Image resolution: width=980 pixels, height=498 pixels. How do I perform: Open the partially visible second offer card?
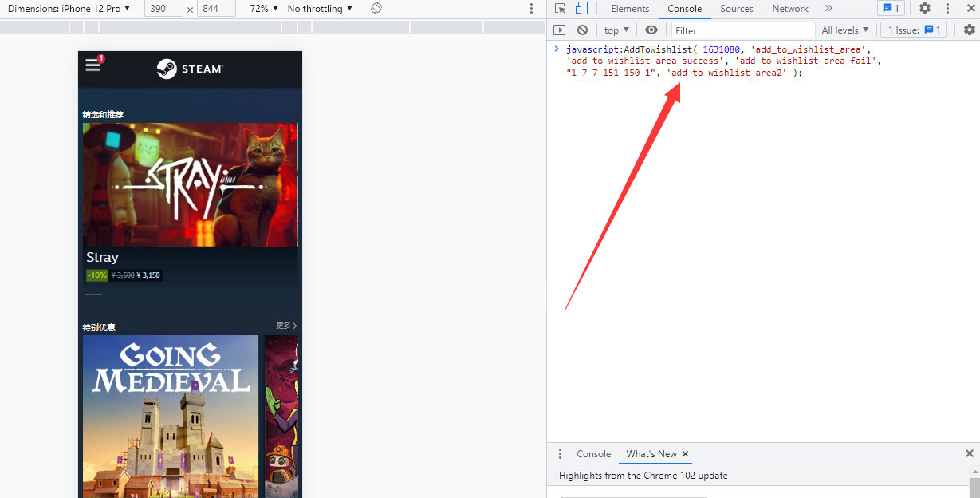282,416
